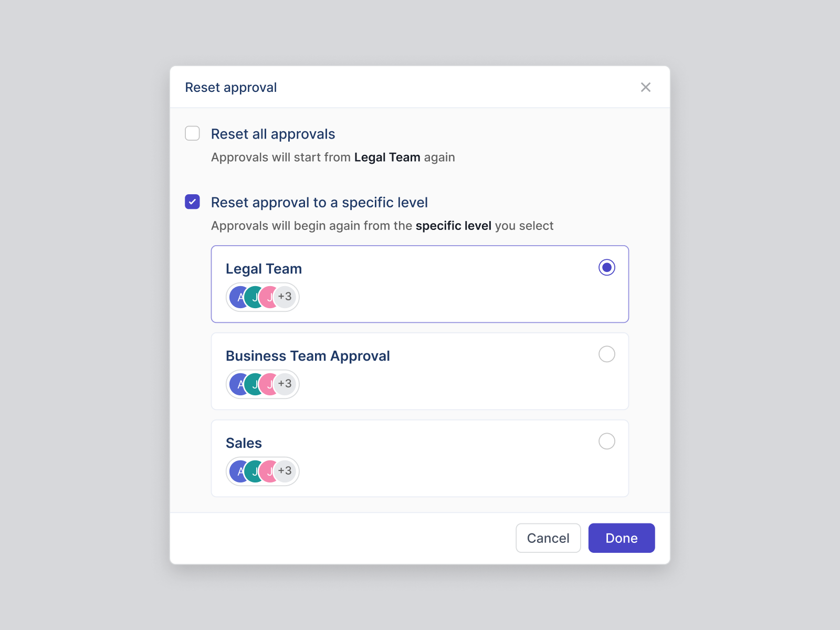Click the pink "J" avatar under Sales
The width and height of the screenshot is (840, 630).
[269, 471]
